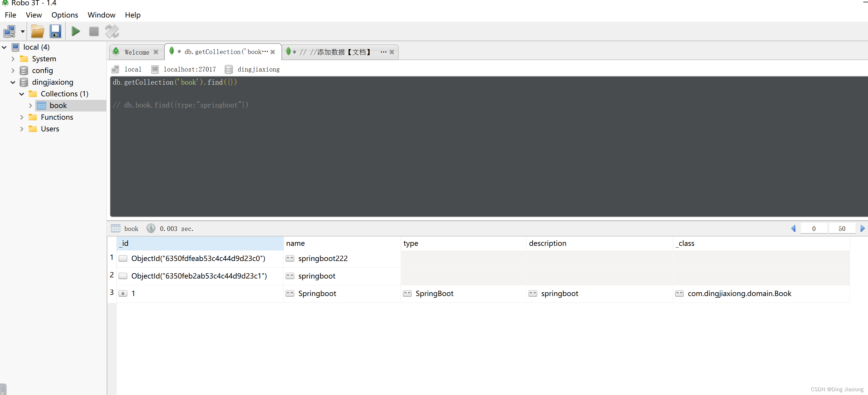The image size is (868, 395).
Task: Select the System folder item
Action: pos(44,59)
